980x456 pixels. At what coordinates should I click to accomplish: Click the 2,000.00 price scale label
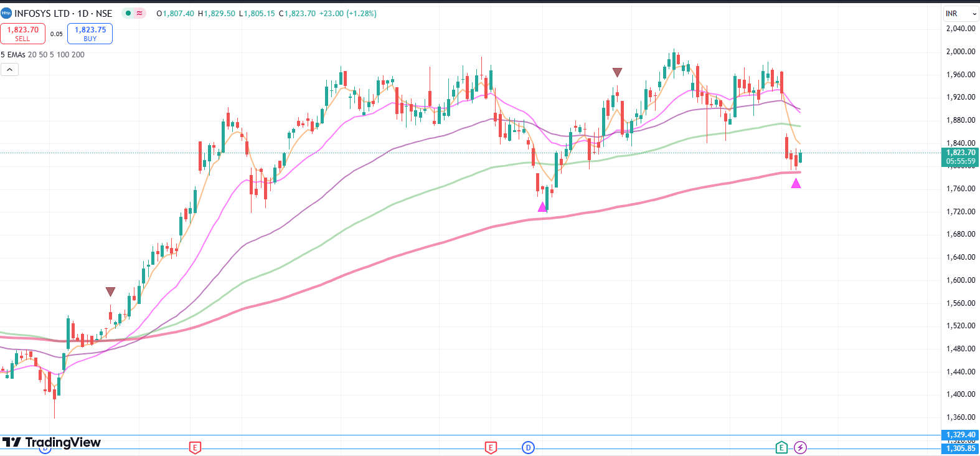click(961, 52)
